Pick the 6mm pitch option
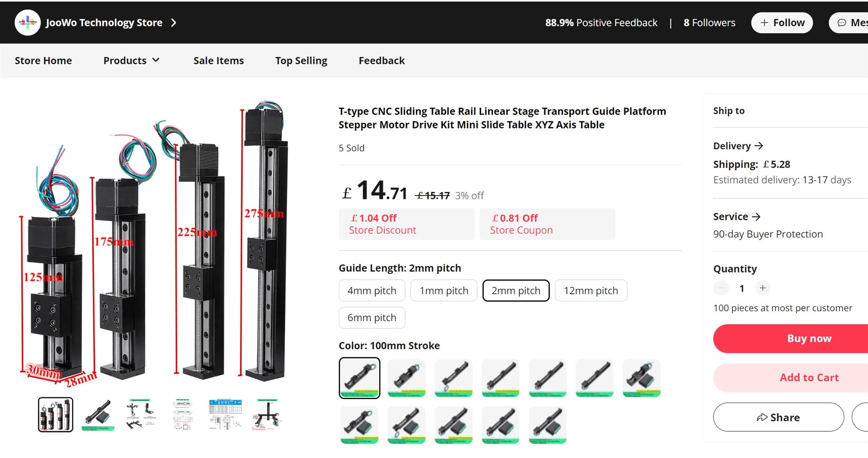 click(372, 317)
